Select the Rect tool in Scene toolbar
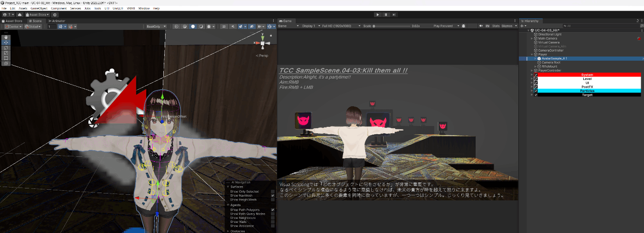 [x=6, y=58]
